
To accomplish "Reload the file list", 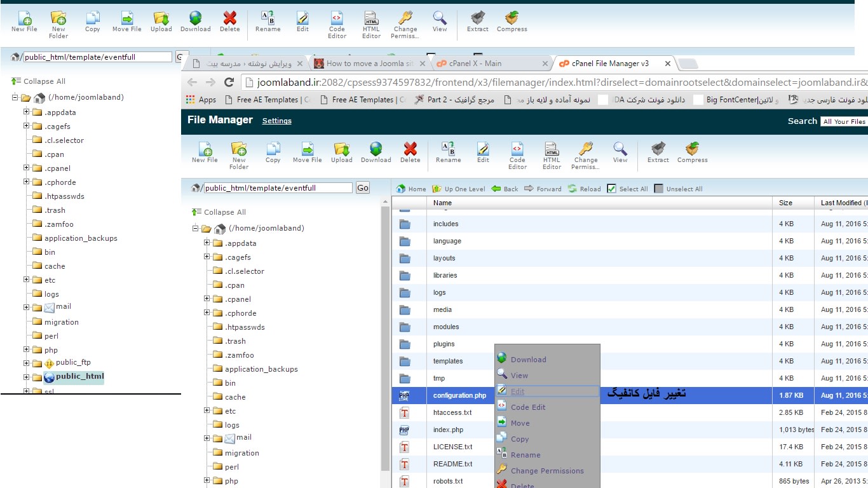I will click(x=584, y=189).
